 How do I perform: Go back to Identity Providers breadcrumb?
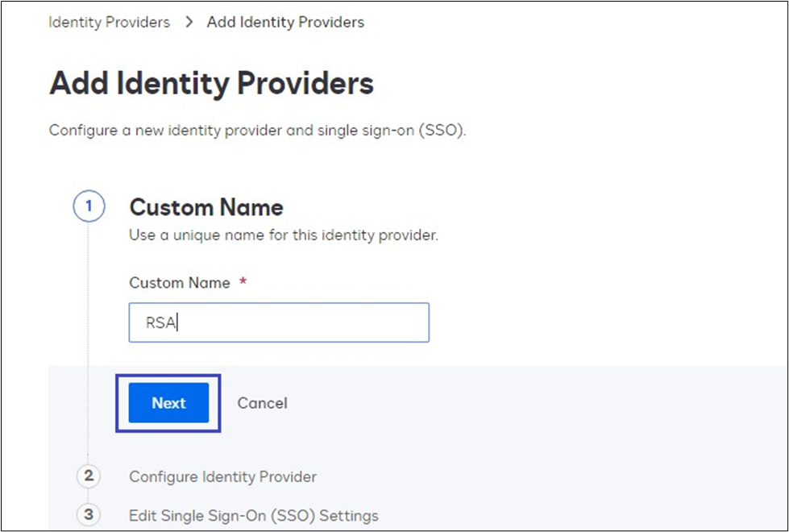pyautogui.click(x=109, y=23)
